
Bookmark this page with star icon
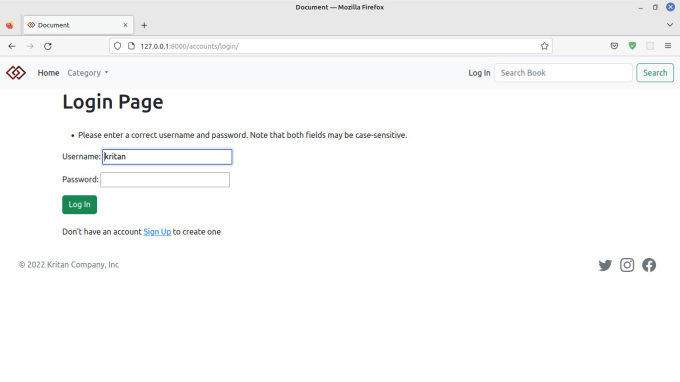coord(545,46)
